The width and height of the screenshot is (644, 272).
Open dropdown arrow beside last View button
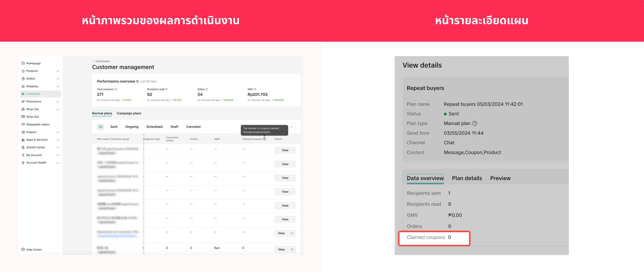click(x=292, y=249)
